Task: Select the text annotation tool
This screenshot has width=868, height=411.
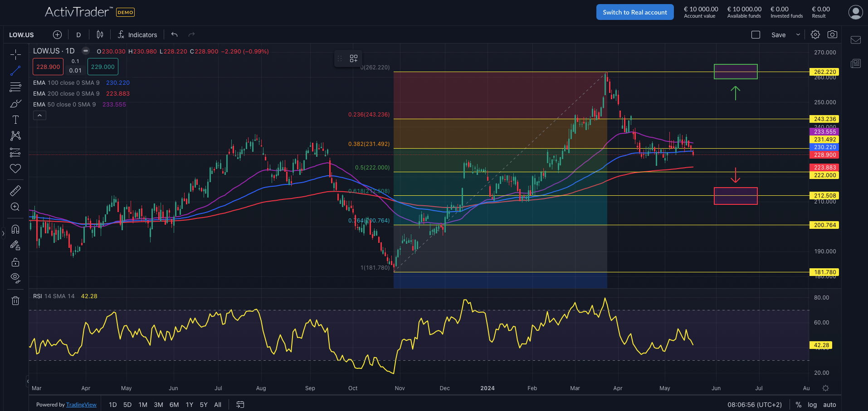Action: tap(15, 120)
